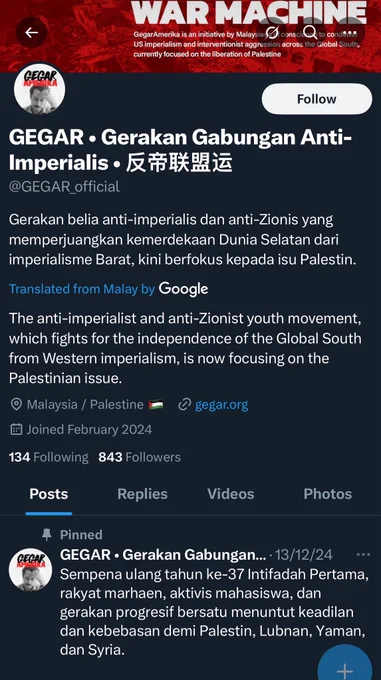
Task: Tap the circular Grok icon in header
Action: [x=272, y=32]
